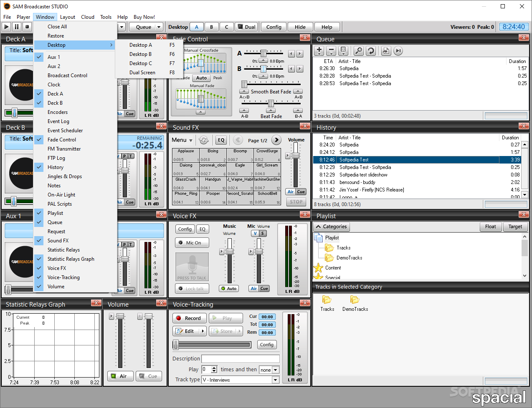Close the Fade Control panel

pos(305,38)
